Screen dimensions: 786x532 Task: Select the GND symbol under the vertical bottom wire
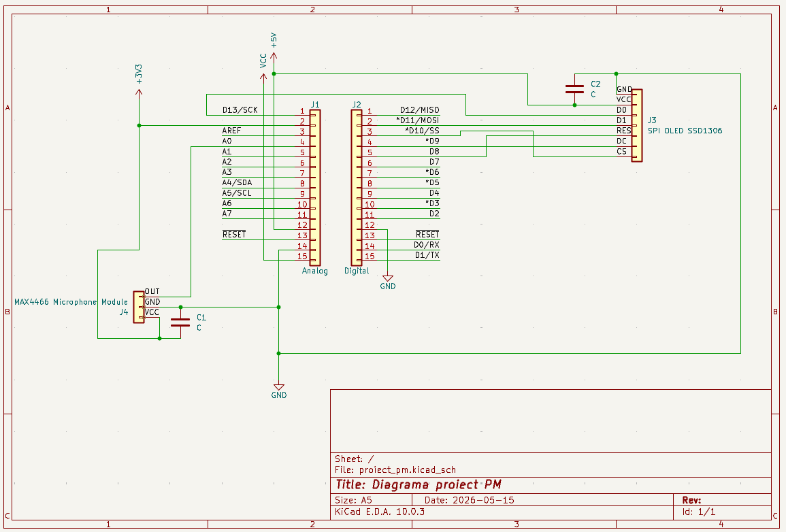click(279, 387)
